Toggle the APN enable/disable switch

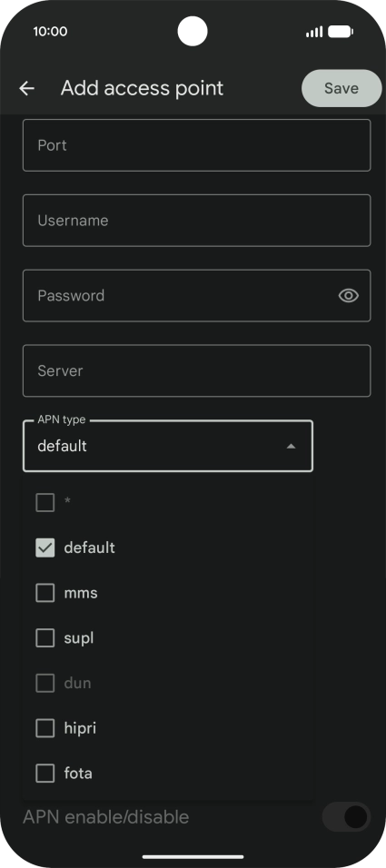346,817
